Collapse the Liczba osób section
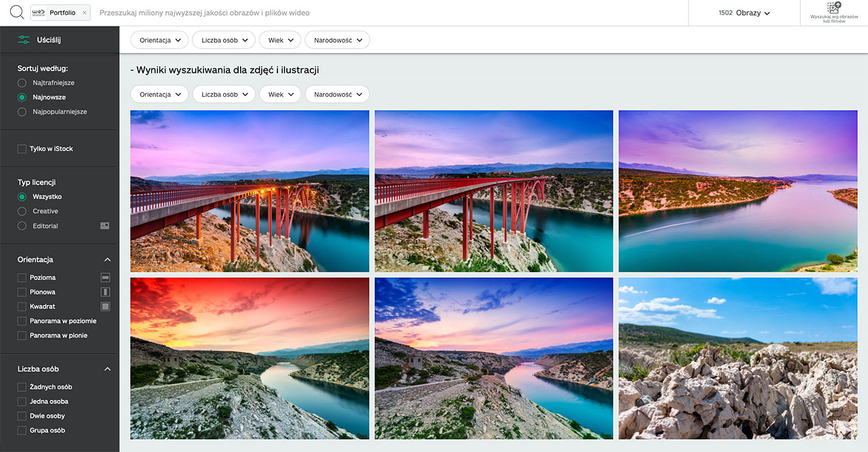 [107, 369]
